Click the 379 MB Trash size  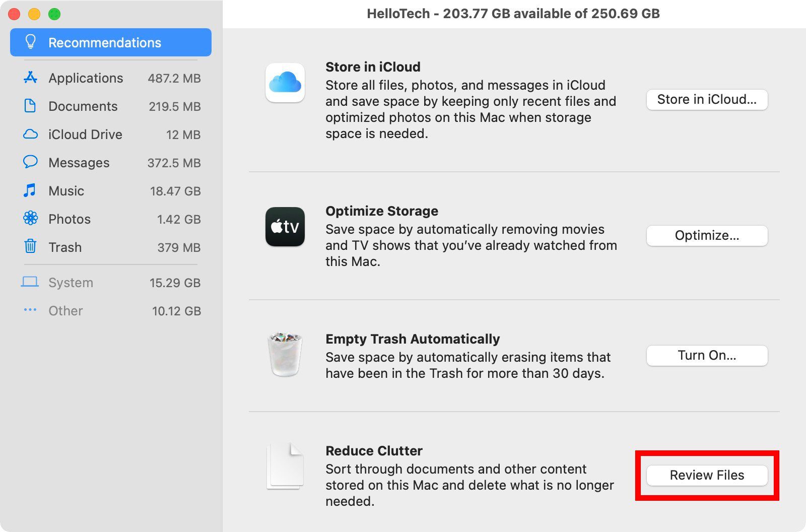coord(179,247)
